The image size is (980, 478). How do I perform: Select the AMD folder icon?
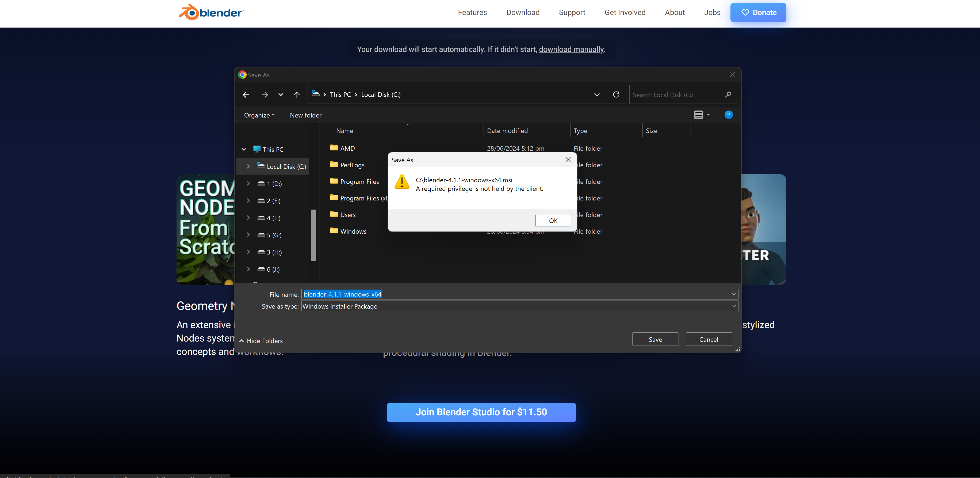point(334,148)
